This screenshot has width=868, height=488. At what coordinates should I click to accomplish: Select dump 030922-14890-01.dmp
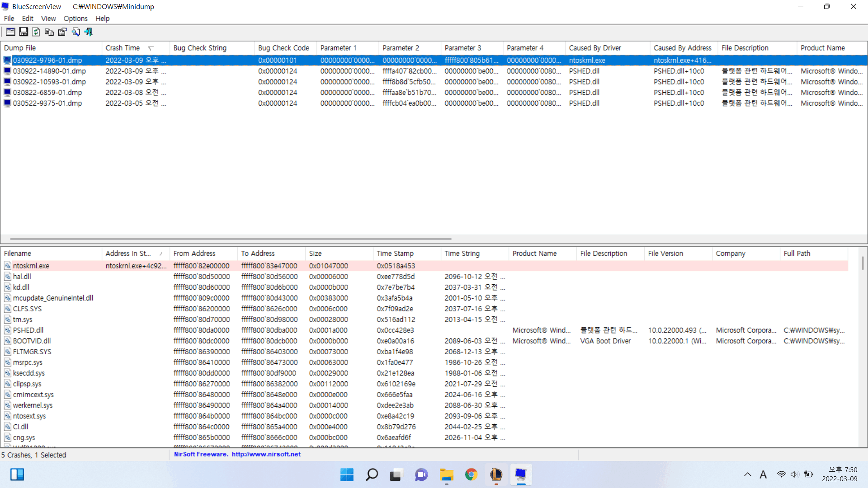tap(49, 71)
